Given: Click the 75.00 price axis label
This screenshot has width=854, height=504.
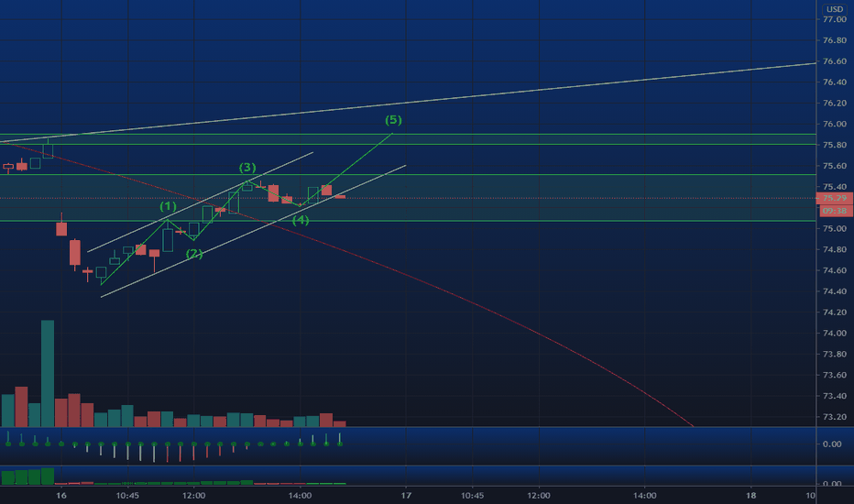Looking at the screenshot, I should (835, 228).
